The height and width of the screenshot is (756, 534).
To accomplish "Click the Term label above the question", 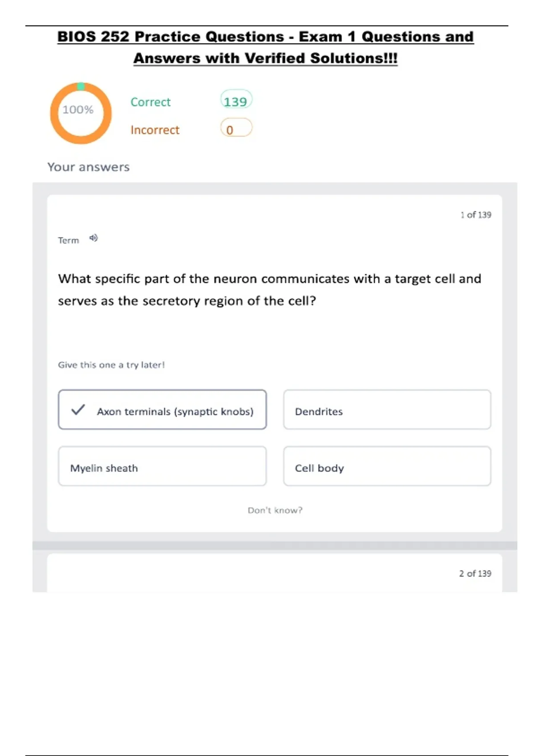I will (69, 241).
